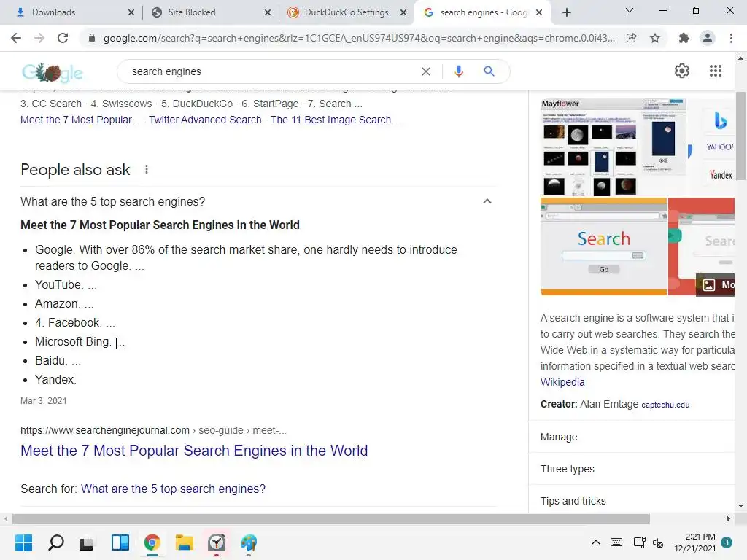The image size is (747, 560).
Task: Open Twitter Advanced Search link
Action: [x=205, y=120]
